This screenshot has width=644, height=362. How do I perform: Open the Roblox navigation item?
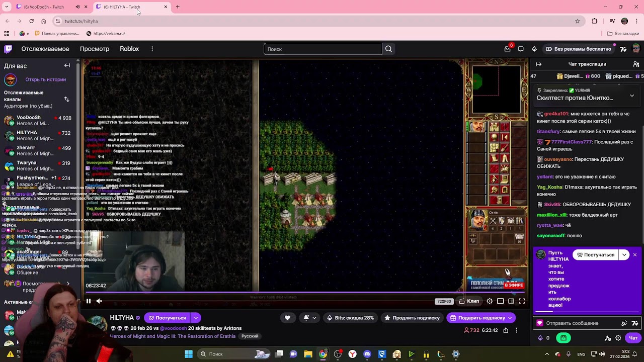[129, 49]
